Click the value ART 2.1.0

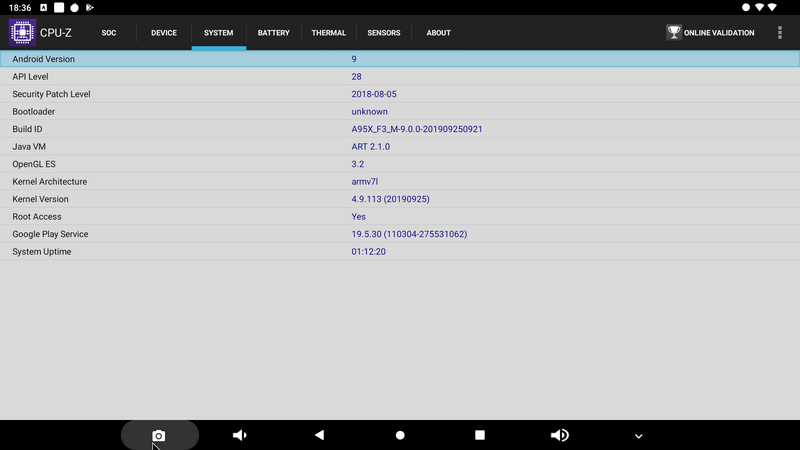tap(370, 146)
